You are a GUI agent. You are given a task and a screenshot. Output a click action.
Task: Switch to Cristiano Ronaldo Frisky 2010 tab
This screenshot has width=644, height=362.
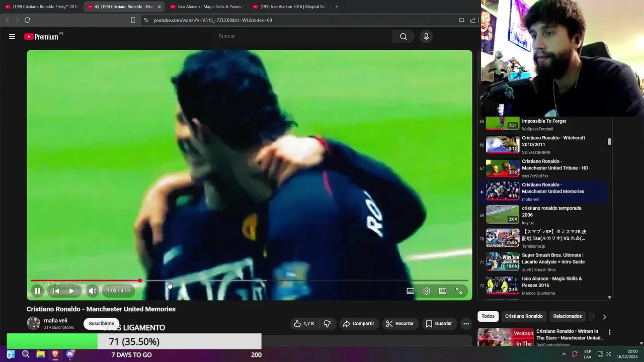42,7
